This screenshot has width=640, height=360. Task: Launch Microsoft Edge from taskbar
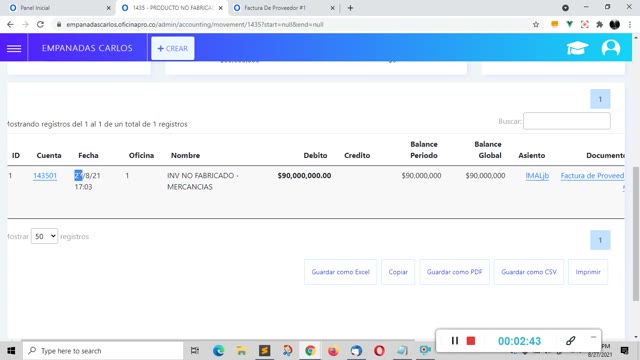pos(218,351)
